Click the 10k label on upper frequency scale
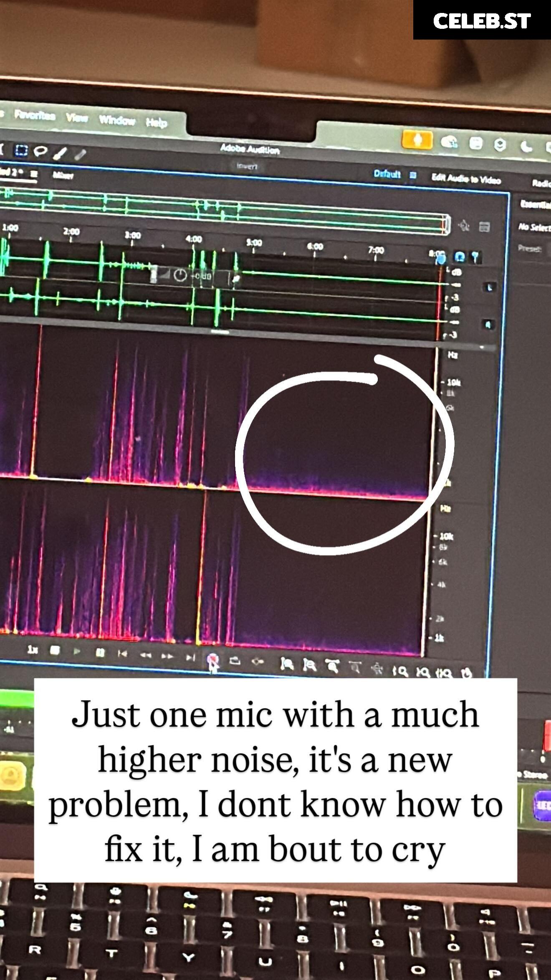This screenshot has width=551, height=980. (453, 382)
